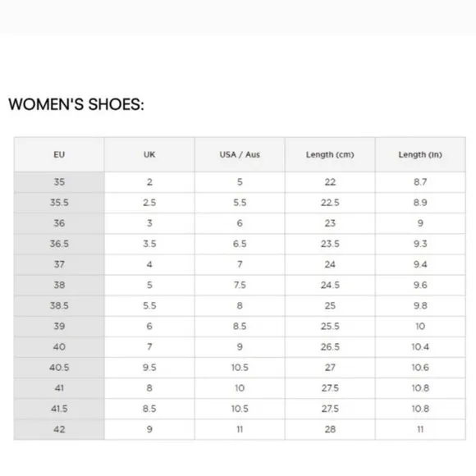Click EU size 41.5 row label
Screen dimensions: 476x476
click(x=59, y=409)
